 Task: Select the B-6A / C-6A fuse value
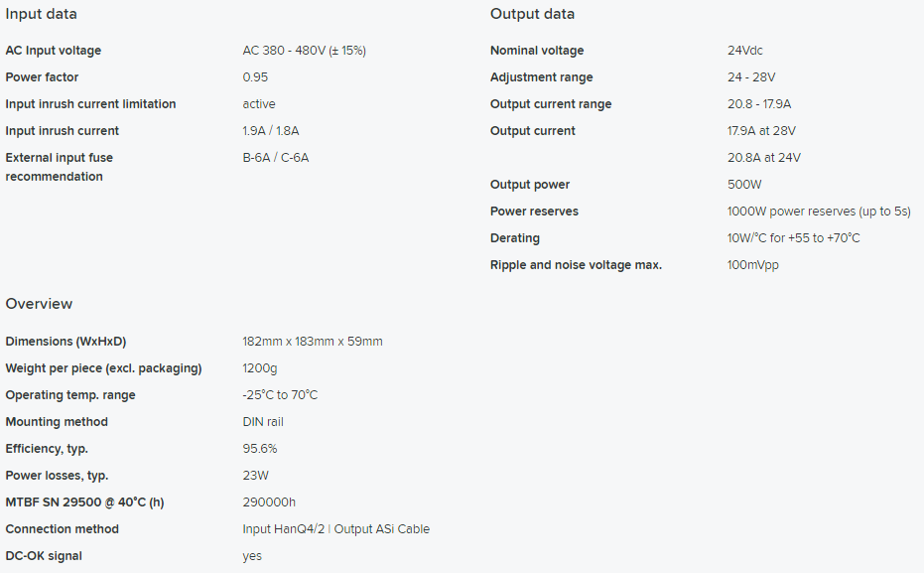[x=275, y=158]
